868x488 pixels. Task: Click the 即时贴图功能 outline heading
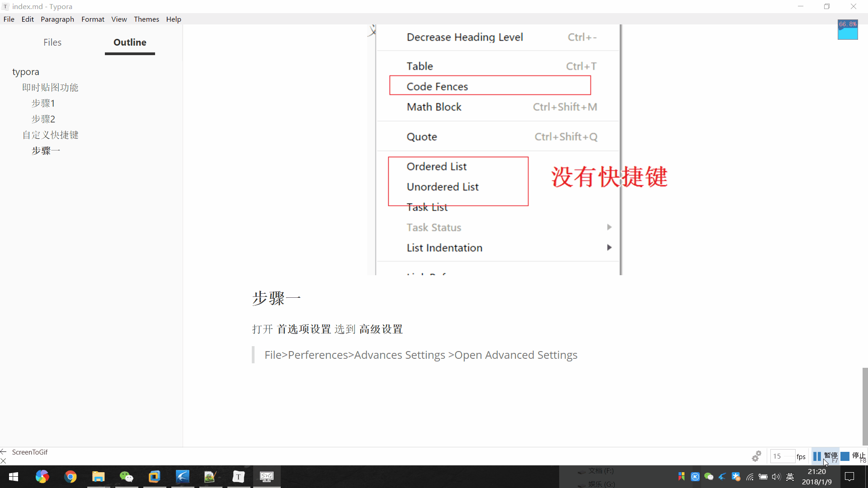(51, 88)
